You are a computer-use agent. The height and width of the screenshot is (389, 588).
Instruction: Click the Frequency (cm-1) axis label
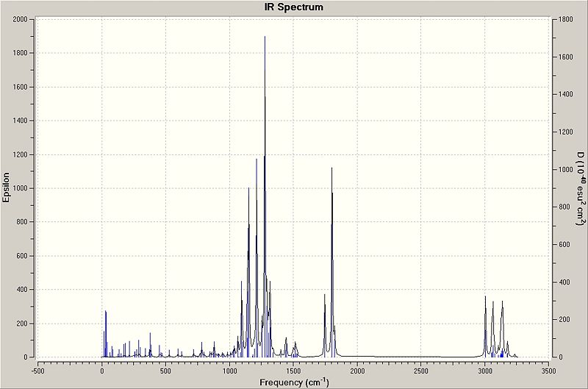point(294,382)
